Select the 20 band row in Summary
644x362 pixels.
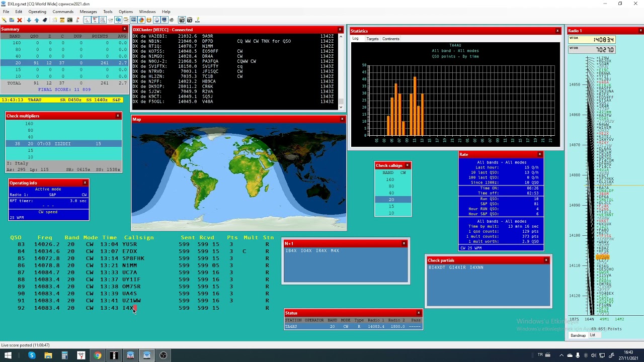[63, 63]
